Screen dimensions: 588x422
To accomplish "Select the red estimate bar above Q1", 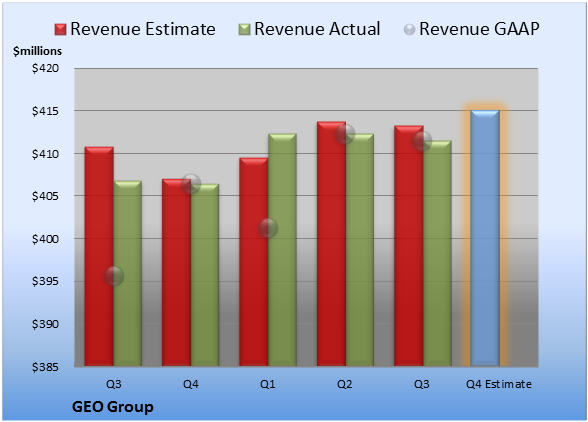I will click(x=254, y=262).
